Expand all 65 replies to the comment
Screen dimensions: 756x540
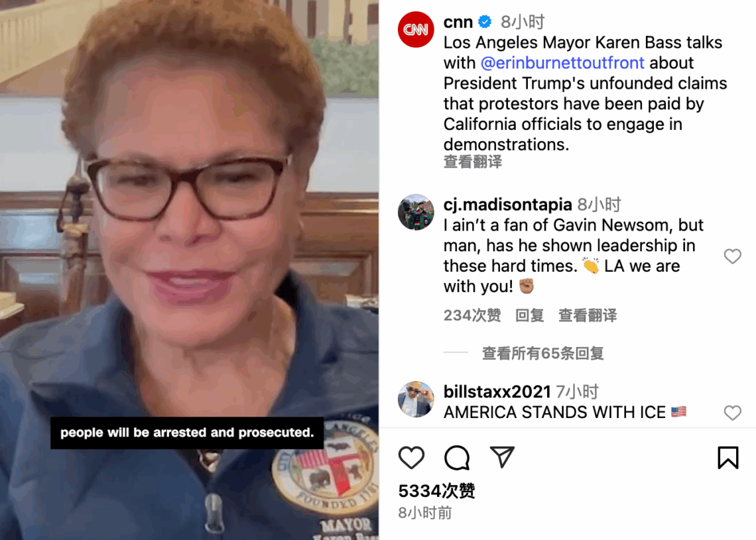(543, 353)
